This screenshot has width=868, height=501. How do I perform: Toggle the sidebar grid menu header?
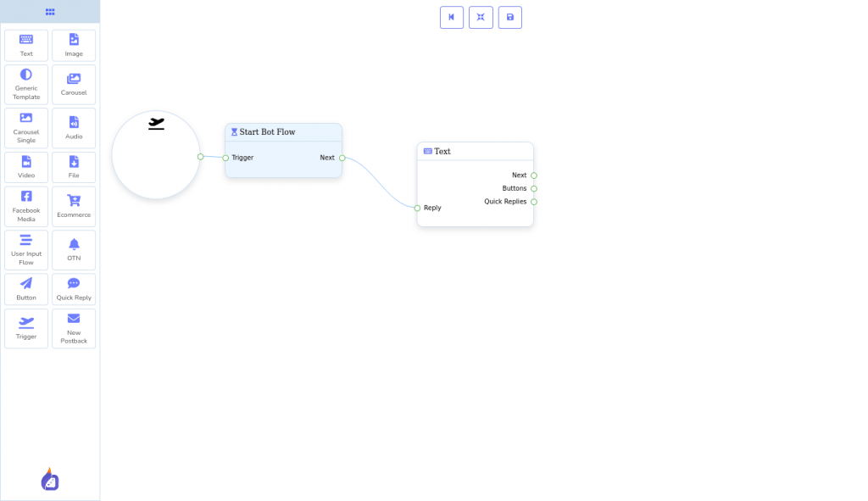pyautogui.click(x=50, y=12)
